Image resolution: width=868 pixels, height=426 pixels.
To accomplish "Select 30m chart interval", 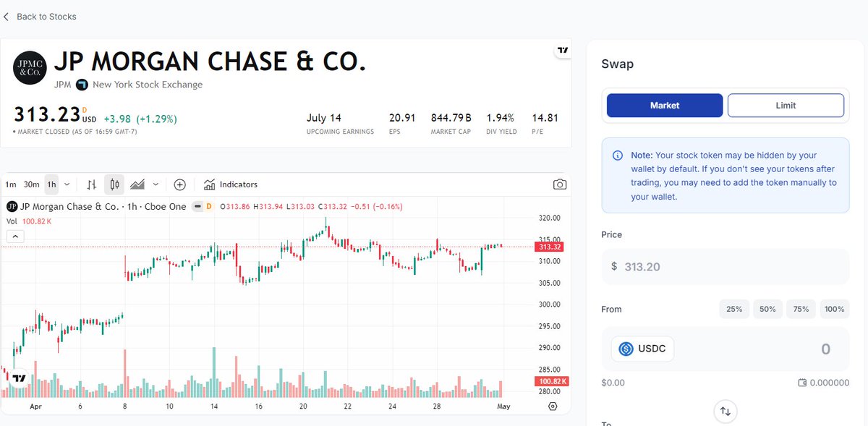I will pyautogui.click(x=31, y=184).
